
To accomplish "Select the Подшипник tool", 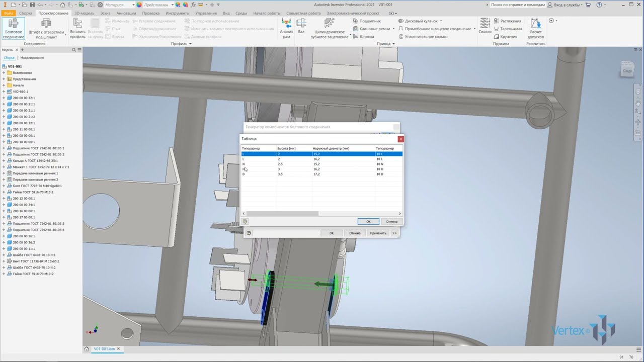I will (366, 21).
